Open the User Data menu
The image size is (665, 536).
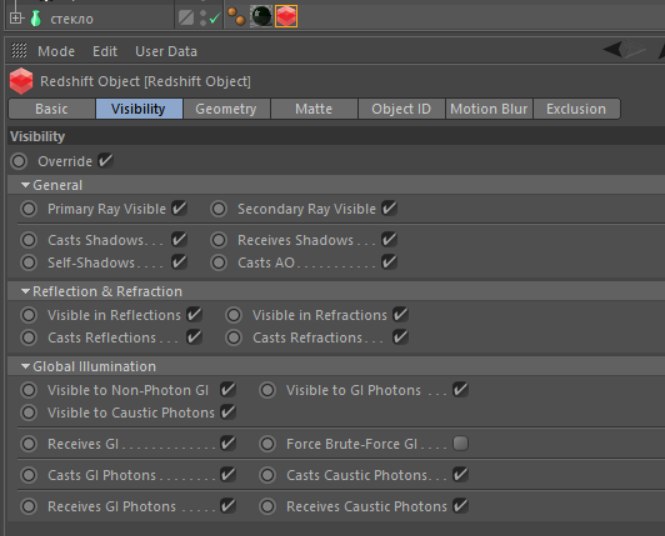pos(166,51)
